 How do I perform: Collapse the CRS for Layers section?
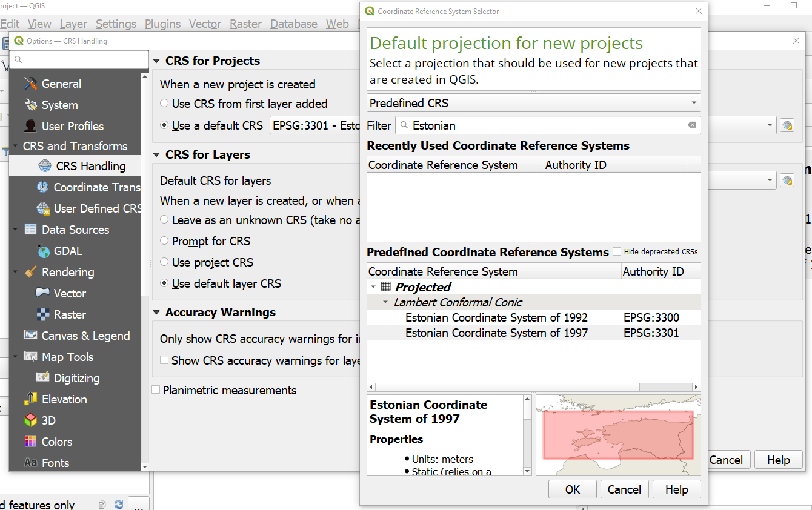[x=156, y=155]
